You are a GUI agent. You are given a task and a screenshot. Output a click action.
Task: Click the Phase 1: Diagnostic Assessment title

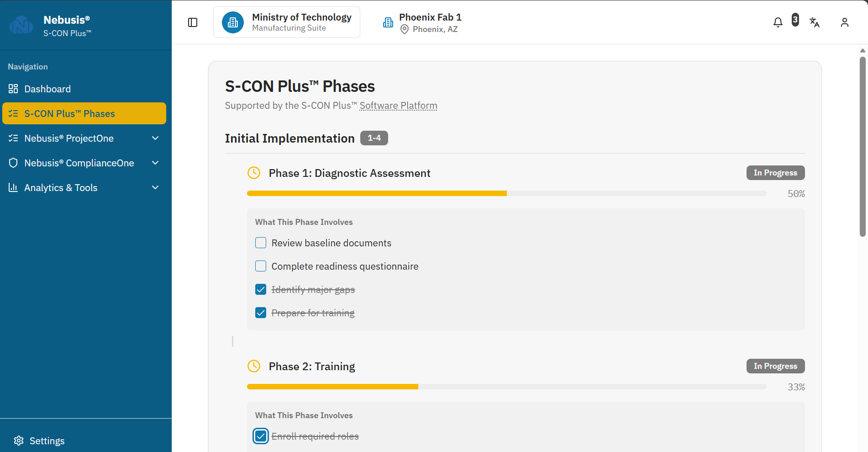pyautogui.click(x=349, y=173)
